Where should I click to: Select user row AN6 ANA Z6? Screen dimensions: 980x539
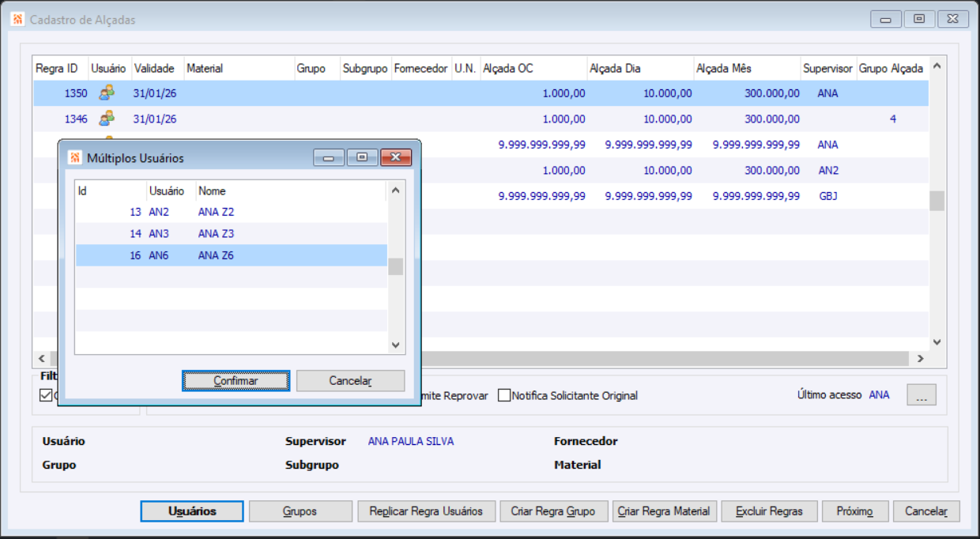(231, 255)
